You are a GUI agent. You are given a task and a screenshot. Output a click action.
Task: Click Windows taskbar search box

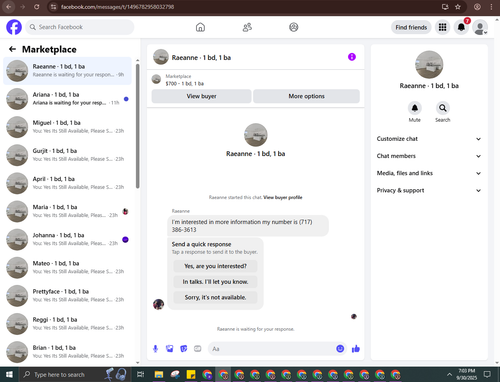point(75,374)
